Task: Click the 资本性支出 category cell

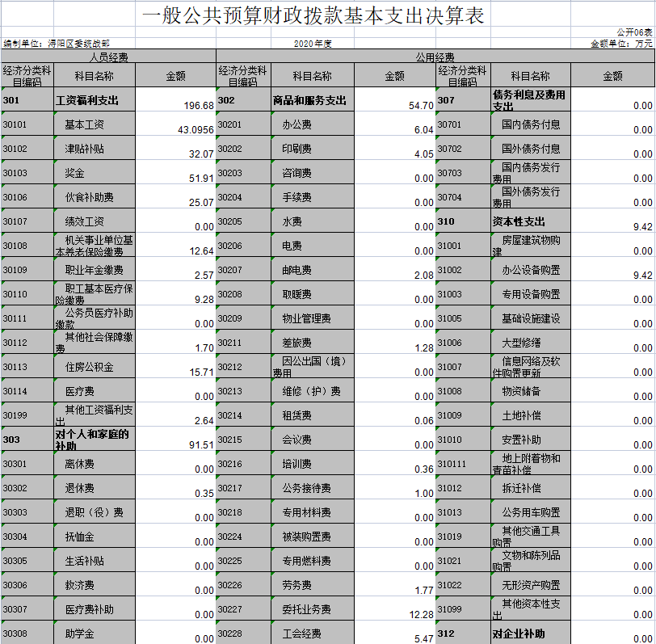Action: point(530,221)
